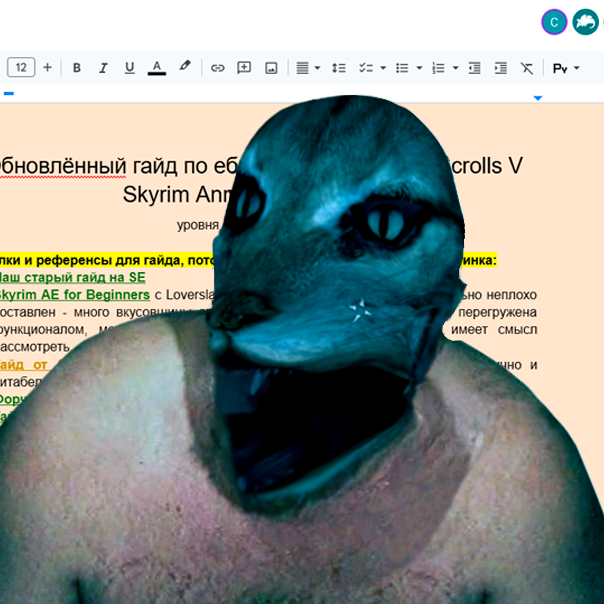
Task: Expand the checklist options arrow
Action: tap(383, 68)
